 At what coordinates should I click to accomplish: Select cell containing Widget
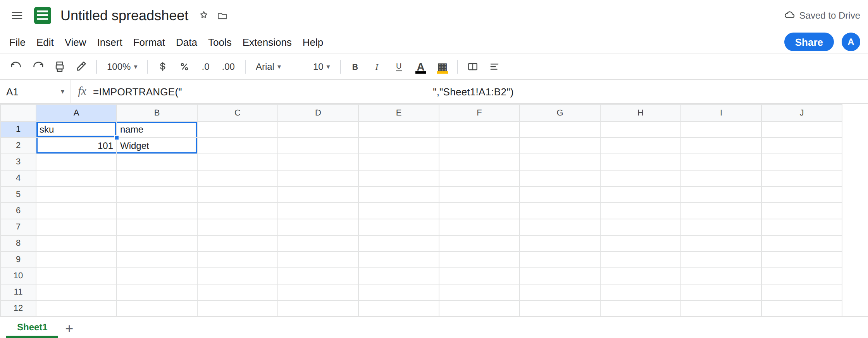pyautogui.click(x=157, y=146)
